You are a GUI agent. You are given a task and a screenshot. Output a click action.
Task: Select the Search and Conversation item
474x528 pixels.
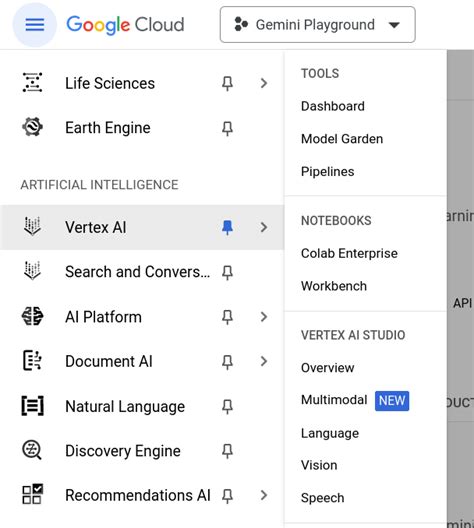[x=137, y=272]
